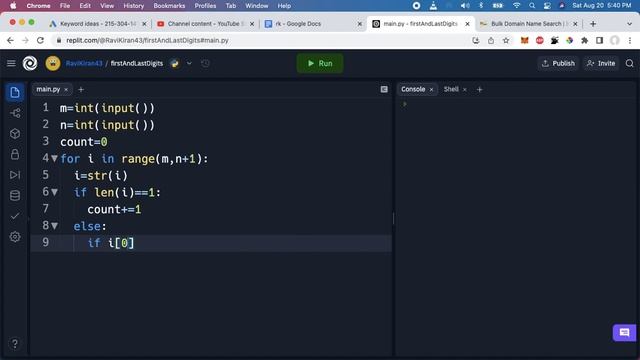Open the RaviKiran43 profile link
Screen dimensions: 640x360
point(84,63)
